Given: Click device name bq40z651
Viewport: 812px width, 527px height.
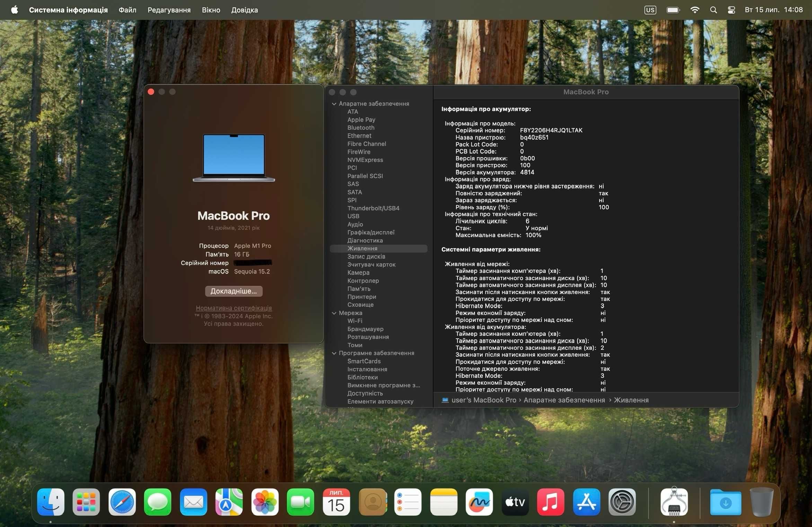Looking at the screenshot, I should (534, 137).
